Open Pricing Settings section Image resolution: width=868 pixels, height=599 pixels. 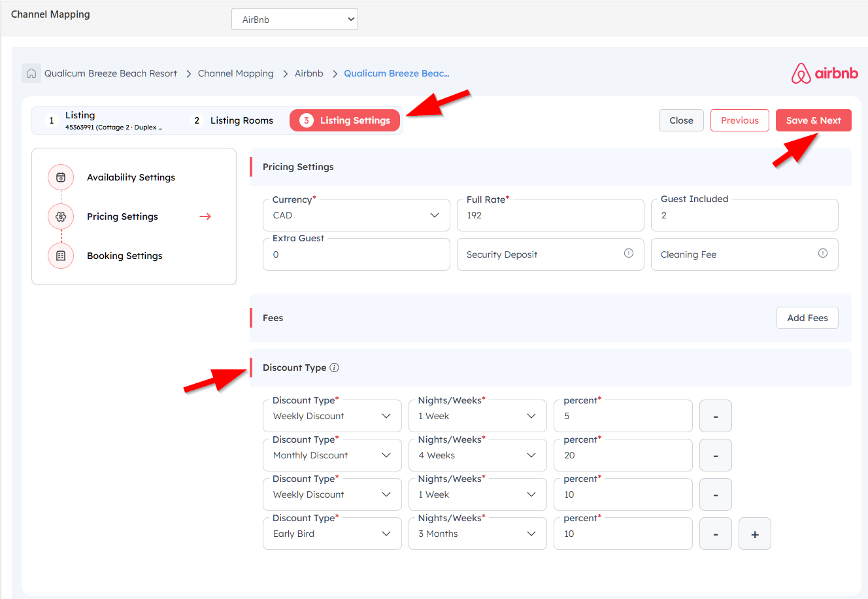(122, 216)
